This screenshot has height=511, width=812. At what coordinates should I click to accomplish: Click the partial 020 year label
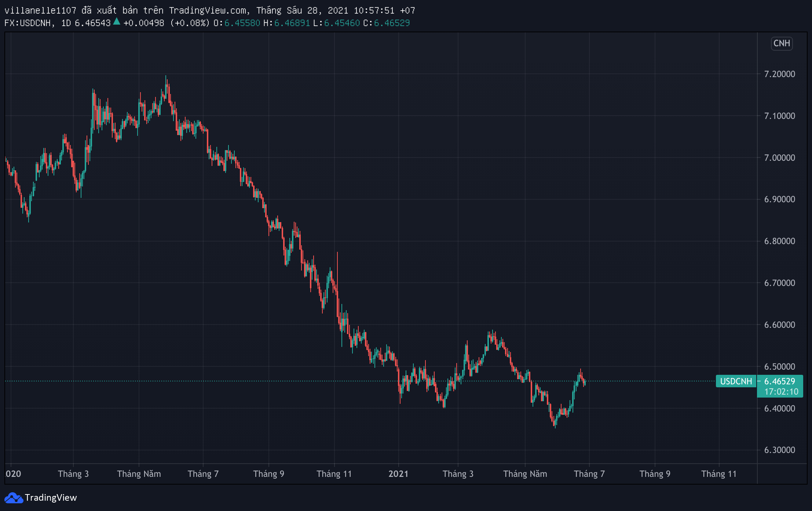[x=13, y=474]
